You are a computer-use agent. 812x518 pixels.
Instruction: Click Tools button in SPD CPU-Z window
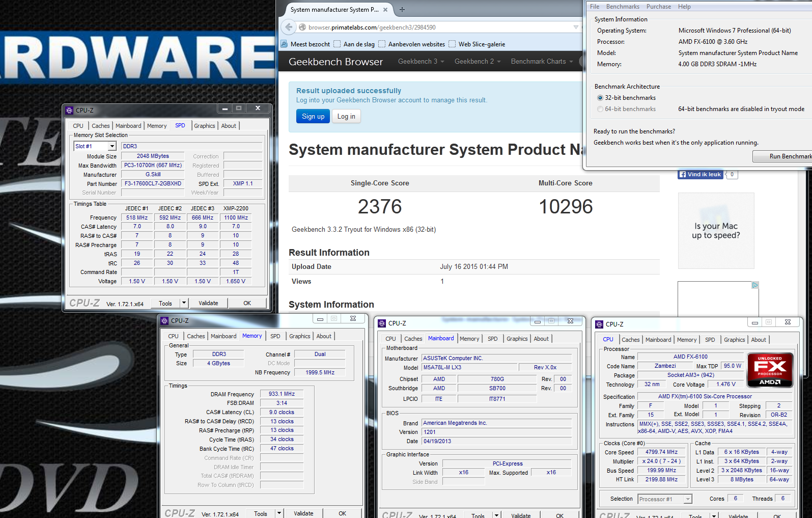166,303
